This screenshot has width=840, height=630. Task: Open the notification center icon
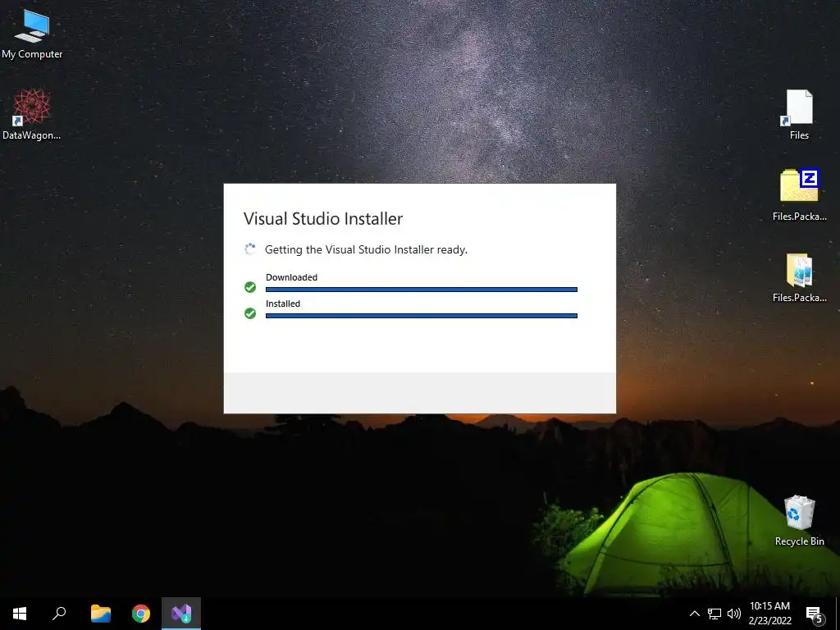tap(815, 614)
